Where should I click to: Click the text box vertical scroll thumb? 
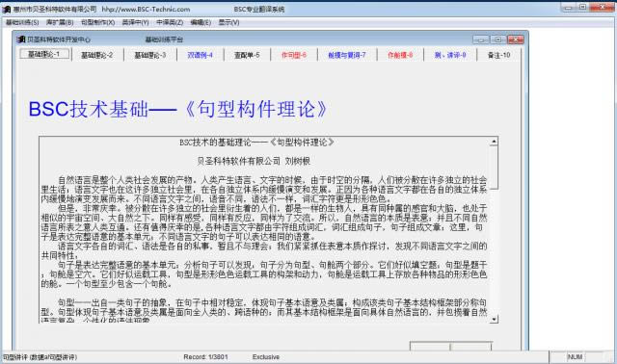coord(494,168)
